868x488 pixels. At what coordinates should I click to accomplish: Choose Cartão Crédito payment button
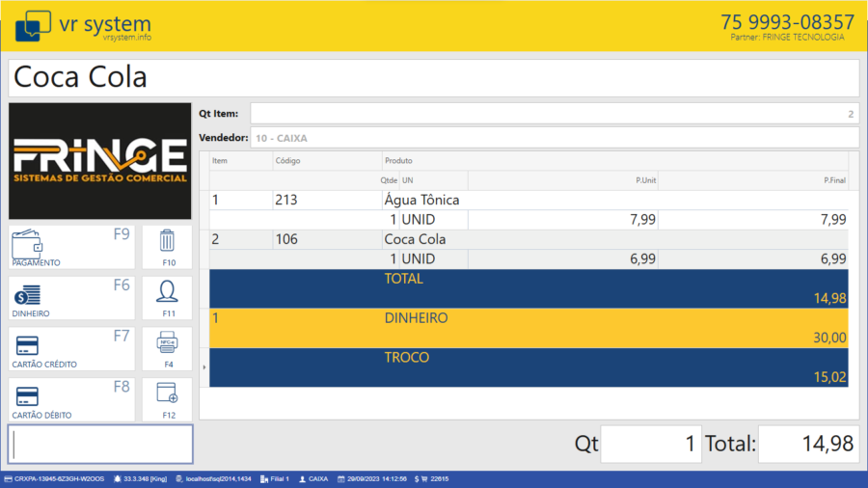pos(71,348)
